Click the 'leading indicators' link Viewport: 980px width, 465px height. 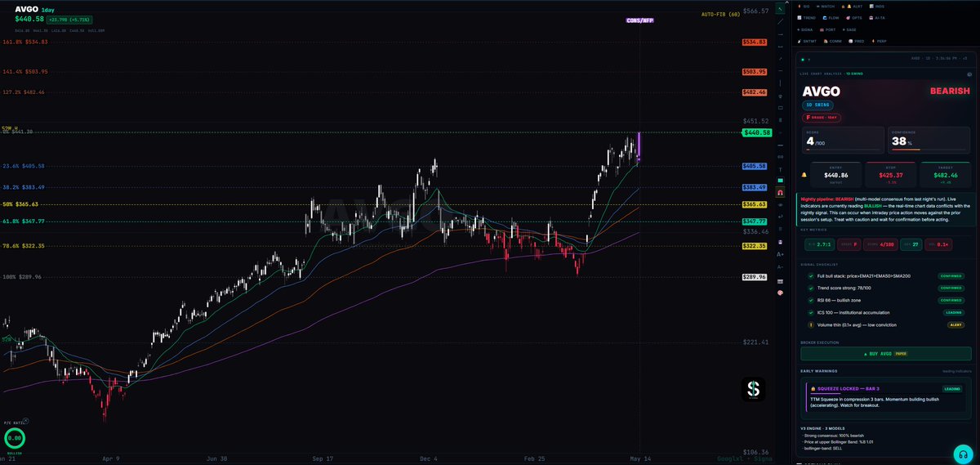[x=957, y=371]
